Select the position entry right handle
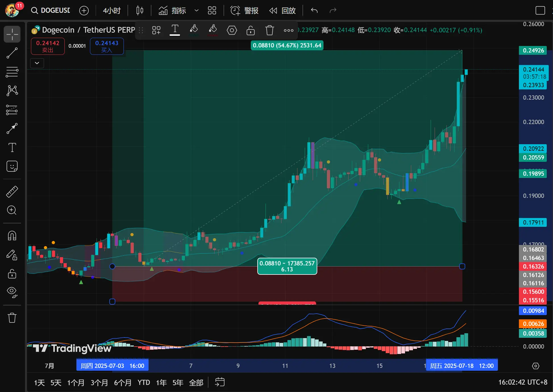Screen dimensions: 553x392 [x=462, y=266]
